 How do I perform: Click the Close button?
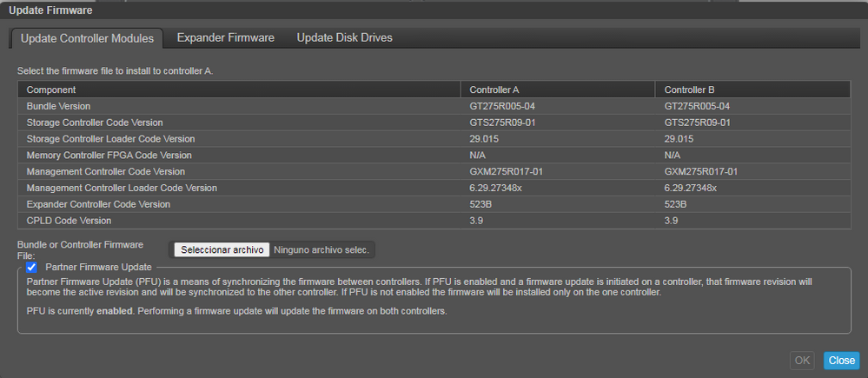click(841, 361)
